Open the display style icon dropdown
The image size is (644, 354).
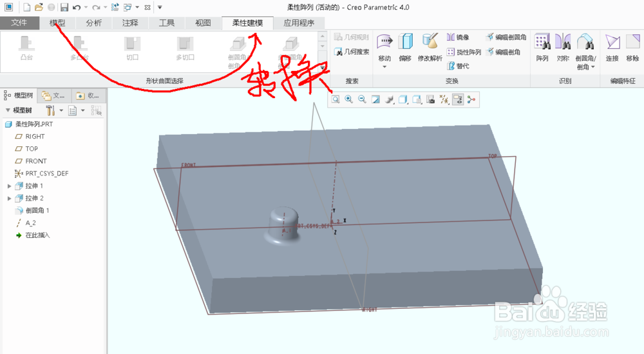point(403,99)
